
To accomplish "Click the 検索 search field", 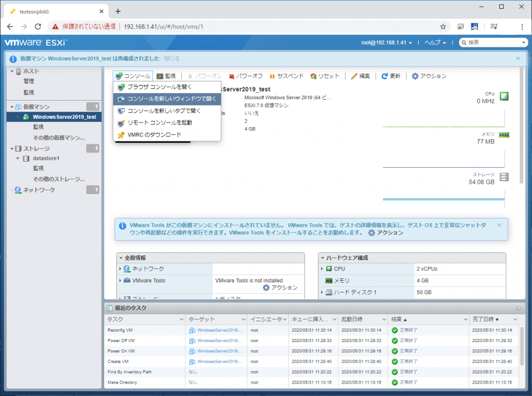I will click(493, 43).
